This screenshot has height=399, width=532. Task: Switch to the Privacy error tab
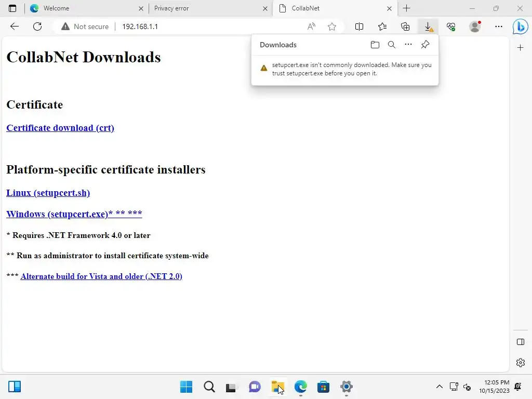pos(210,8)
